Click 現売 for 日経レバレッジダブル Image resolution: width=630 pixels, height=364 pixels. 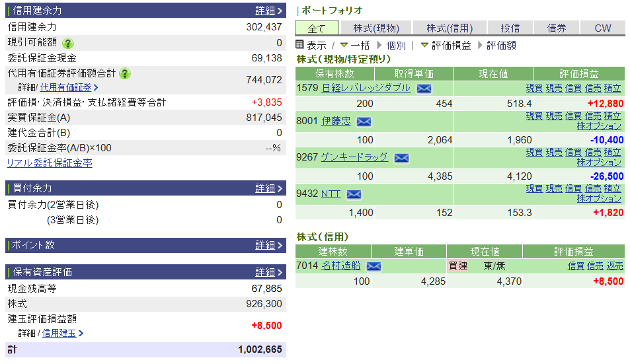coord(553,88)
